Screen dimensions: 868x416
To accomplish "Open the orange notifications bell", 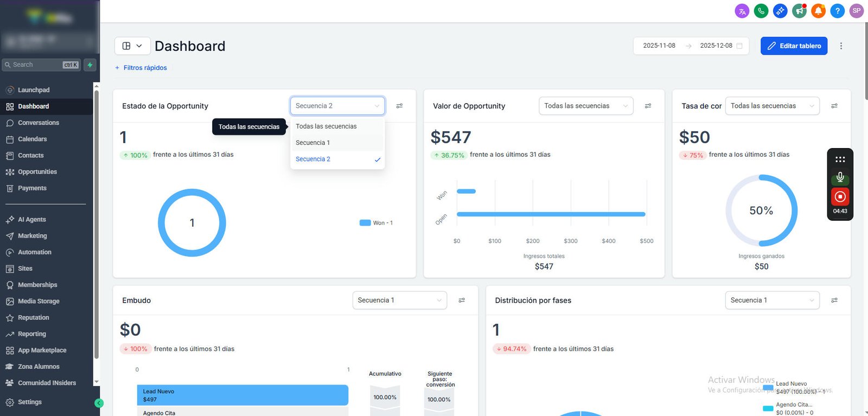I will (x=818, y=11).
